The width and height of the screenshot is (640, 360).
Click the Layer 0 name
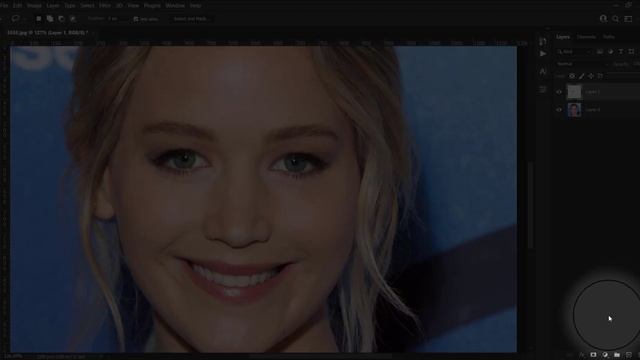coord(593,110)
